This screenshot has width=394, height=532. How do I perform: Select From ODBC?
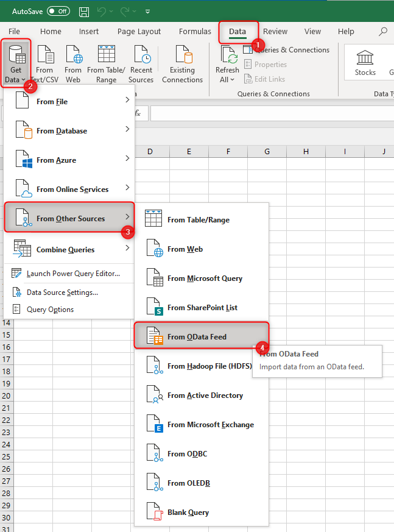[202, 453]
